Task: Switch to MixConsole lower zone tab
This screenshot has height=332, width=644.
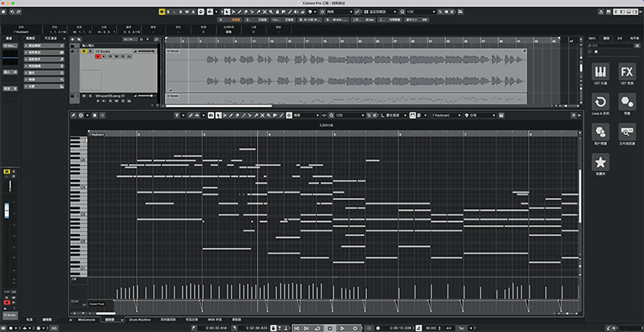Action: [x=86, y=319]
